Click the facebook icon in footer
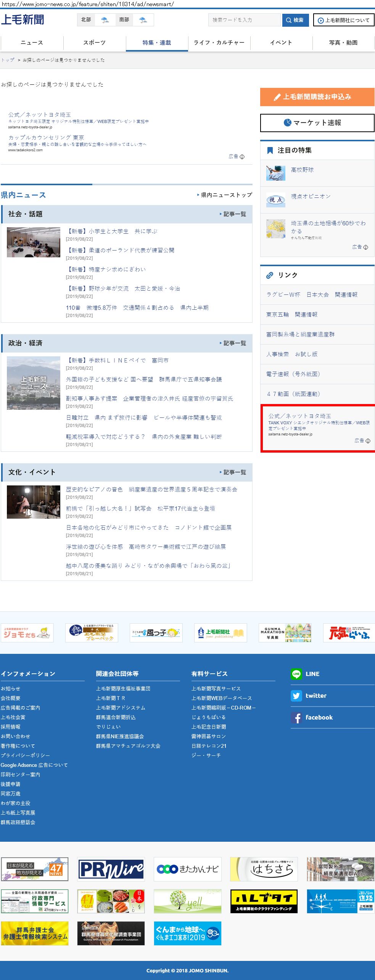This screenshot has width=375, height=980. [x=296, y=717]
